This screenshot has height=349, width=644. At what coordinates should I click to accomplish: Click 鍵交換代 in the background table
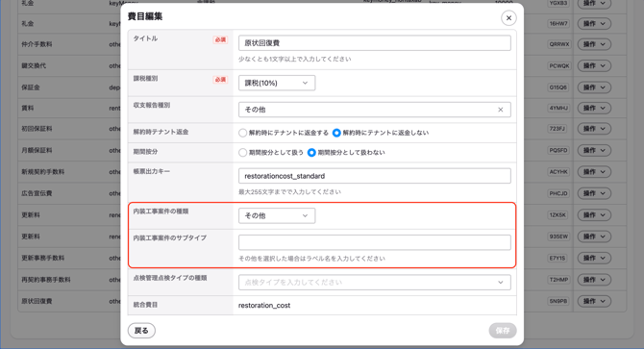[34, 65]
